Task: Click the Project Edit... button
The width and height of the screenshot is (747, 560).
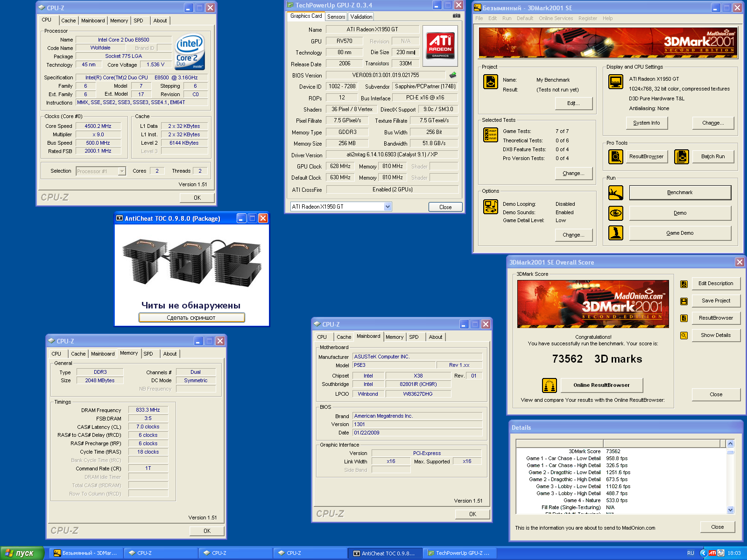Action: (x=573, y=103)
